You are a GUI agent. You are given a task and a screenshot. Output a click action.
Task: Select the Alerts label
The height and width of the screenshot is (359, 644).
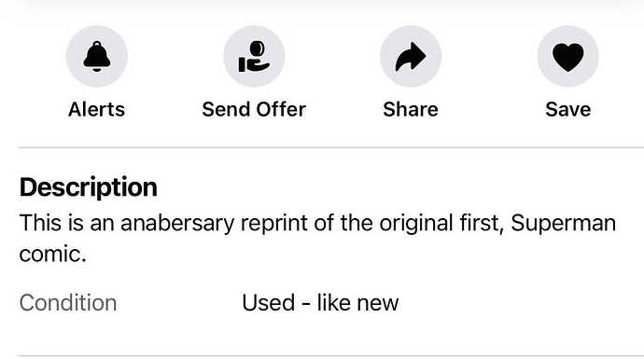coord(96,109)
